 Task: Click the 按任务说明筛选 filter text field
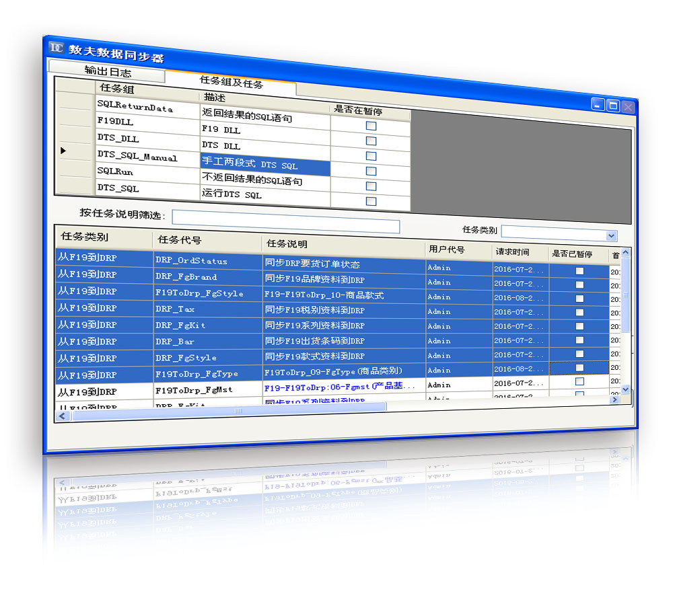285,223
